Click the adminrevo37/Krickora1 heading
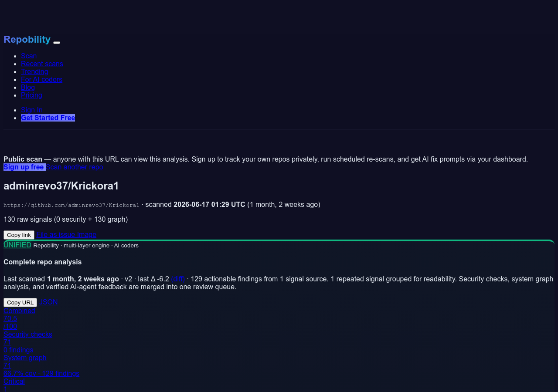 (61, 186)
